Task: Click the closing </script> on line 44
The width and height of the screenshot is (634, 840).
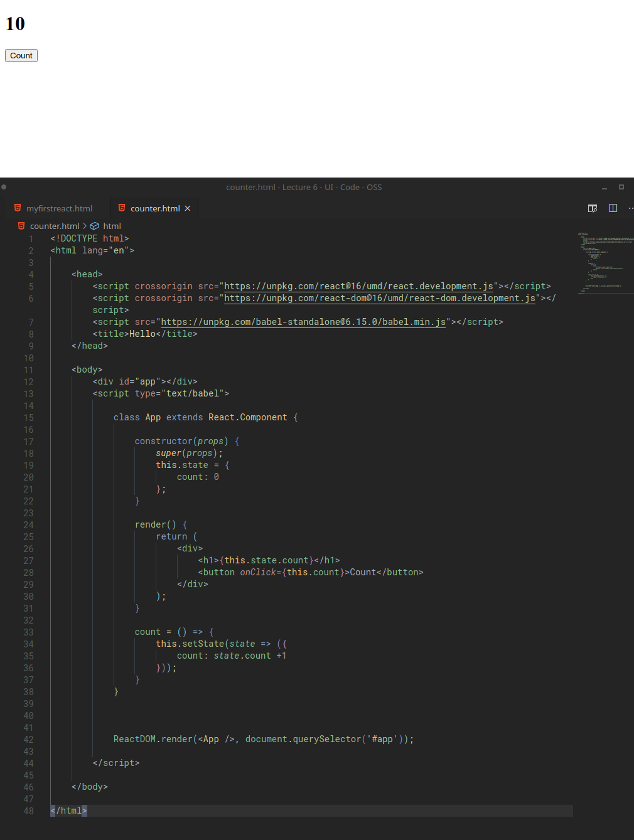Action: [x=116, y=763]
